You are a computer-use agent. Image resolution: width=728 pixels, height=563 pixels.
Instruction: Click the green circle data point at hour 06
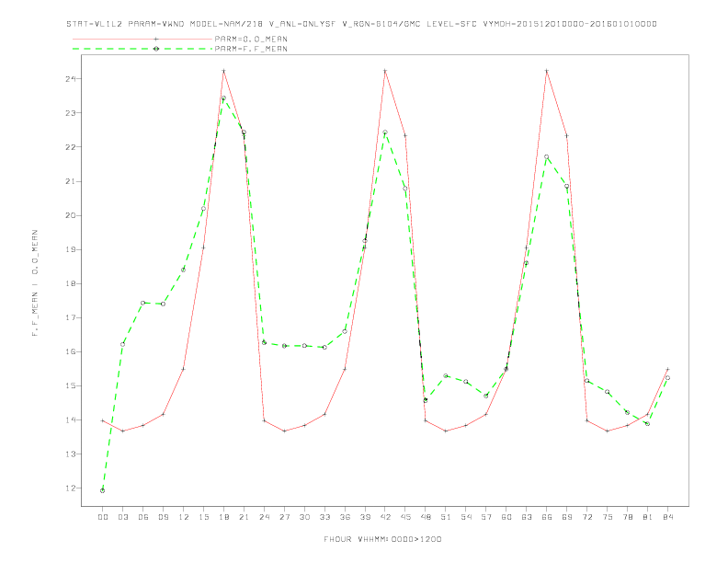(143, 303)
